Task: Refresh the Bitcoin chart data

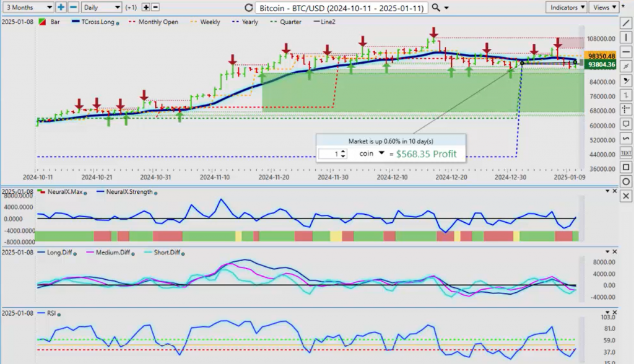Action: (x=249, y=7)
